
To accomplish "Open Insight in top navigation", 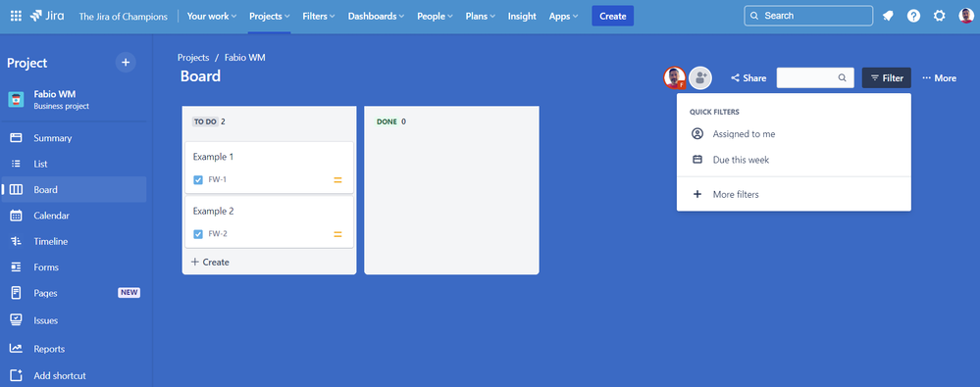I will pos(522,17).
